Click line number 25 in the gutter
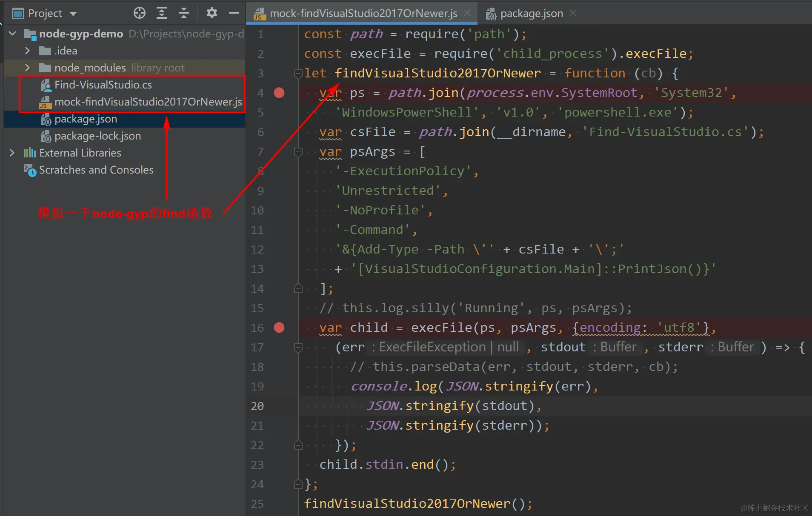The width and height of the screenshot is (812, 516). (257, 504)
